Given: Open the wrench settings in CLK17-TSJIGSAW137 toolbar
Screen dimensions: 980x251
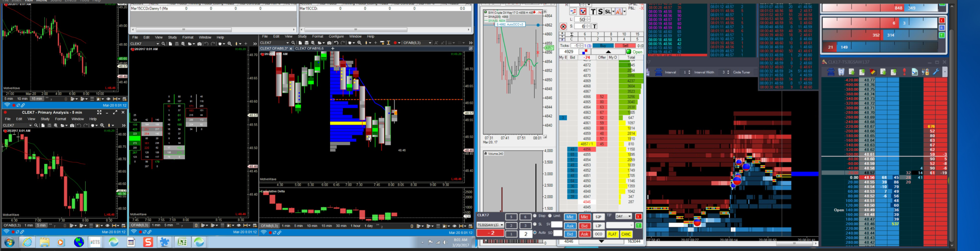Looking at the screenshot, I should click(x=936, y=72).
